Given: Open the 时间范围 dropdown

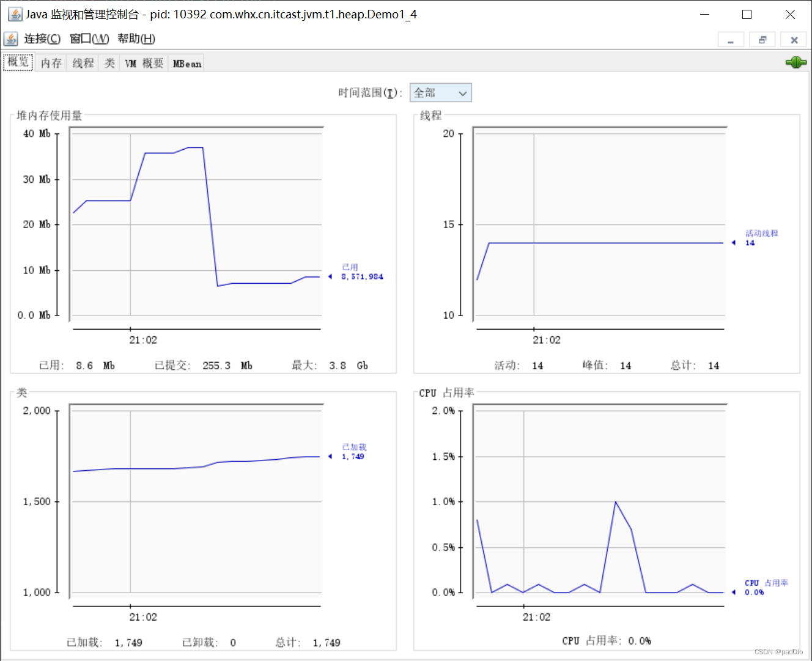Looking at the screenshot, I should [x=440, y=92].
